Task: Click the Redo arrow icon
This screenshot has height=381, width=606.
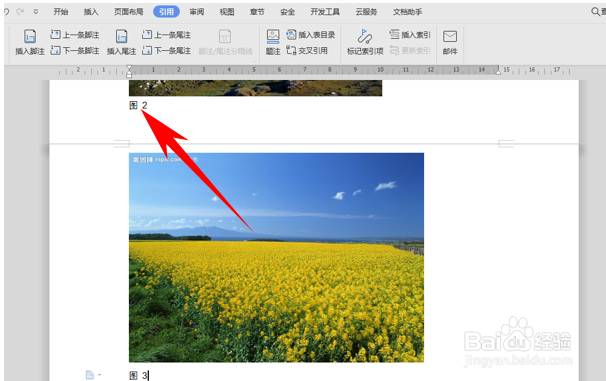Action: tap(20, 12)
